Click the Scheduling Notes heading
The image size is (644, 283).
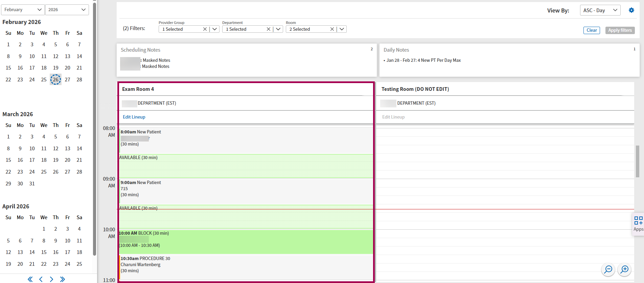pos(140,50)
